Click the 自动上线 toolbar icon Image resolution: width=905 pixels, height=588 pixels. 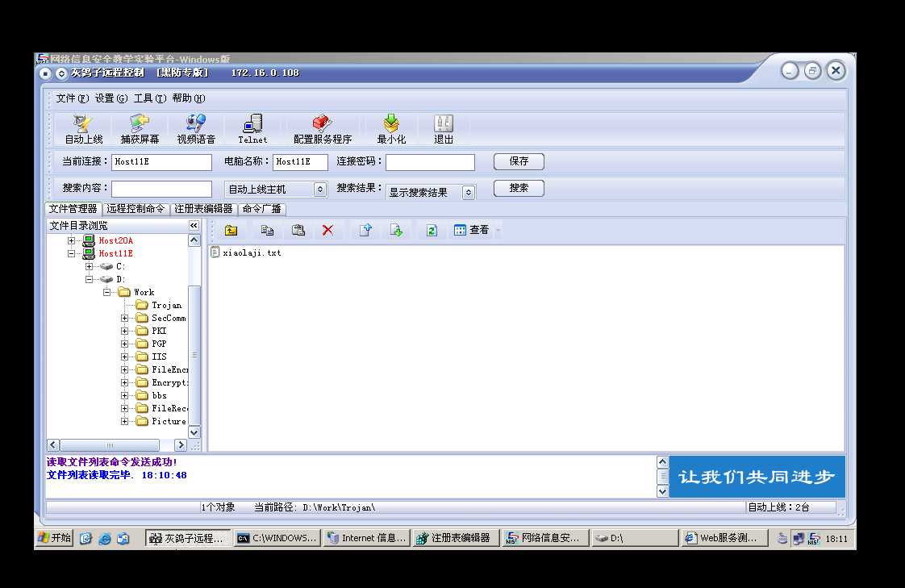coord(83,129)
